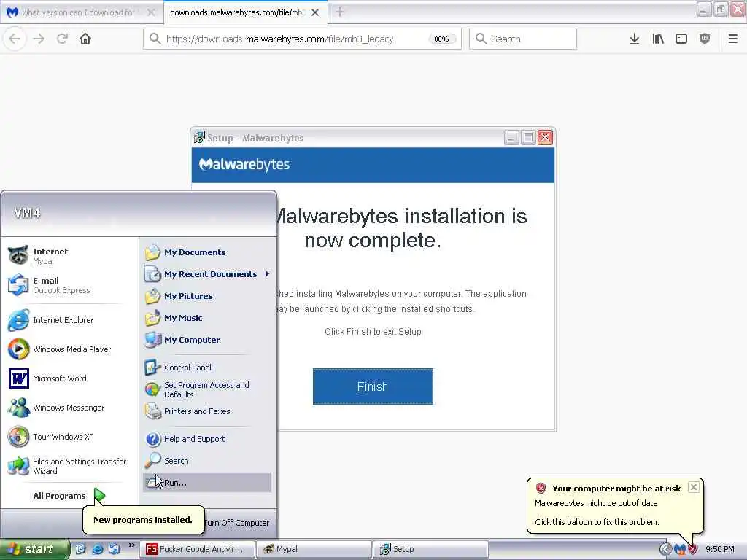747x560 pixels.
Task: Click the 9:50 PM system clock
Action: (720, 549)
